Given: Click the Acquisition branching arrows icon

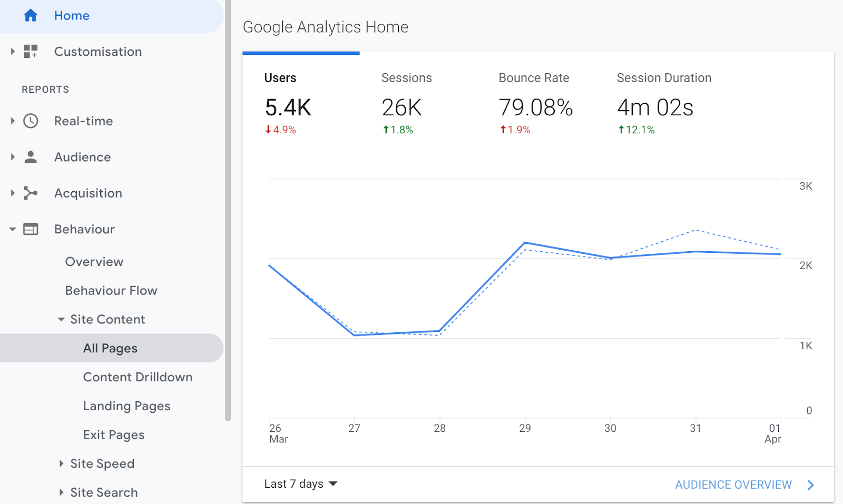Looking at the screenshot, I should tap(31, 193).
